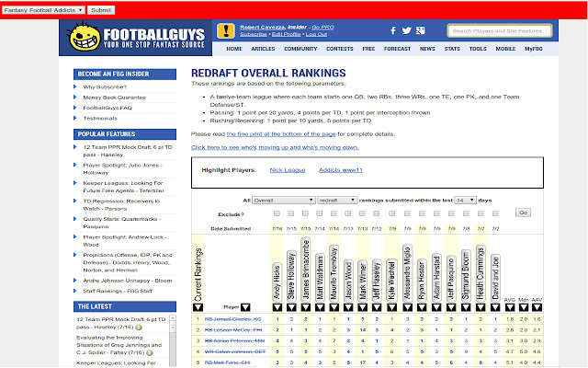Viewport: 588px width, 368px height.
Task: Click The Latest panel scrollbar
Action: [173, 341]
